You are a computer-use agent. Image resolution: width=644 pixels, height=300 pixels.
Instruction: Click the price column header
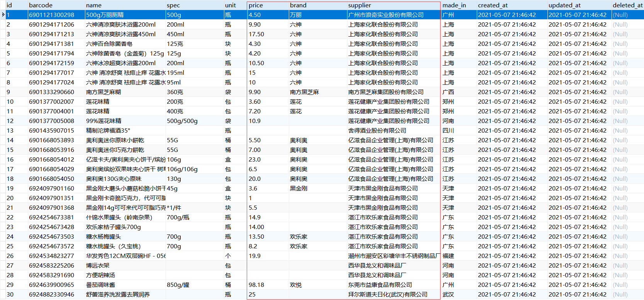pyautogui.click(x=268, y=5)
